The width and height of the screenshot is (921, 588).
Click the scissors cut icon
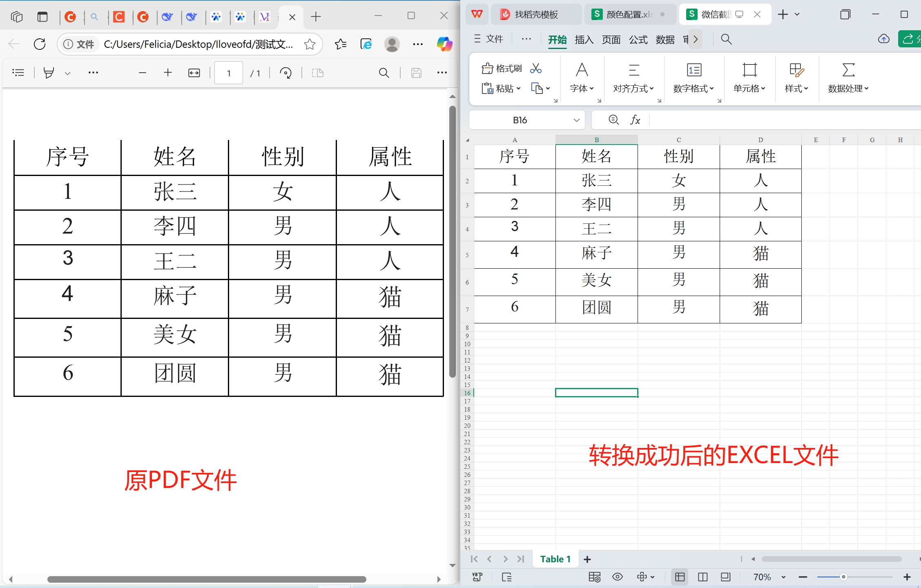(x=535, y=69)
